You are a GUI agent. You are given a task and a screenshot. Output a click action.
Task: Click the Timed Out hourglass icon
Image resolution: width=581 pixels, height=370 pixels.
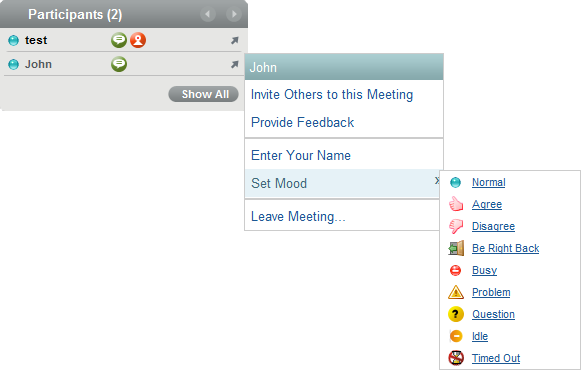[456, 358]
